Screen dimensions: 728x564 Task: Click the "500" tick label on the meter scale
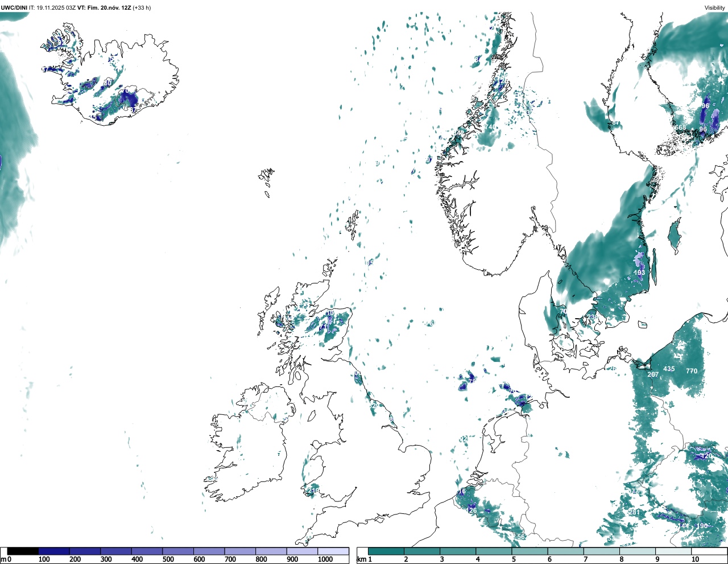[168, 559]
